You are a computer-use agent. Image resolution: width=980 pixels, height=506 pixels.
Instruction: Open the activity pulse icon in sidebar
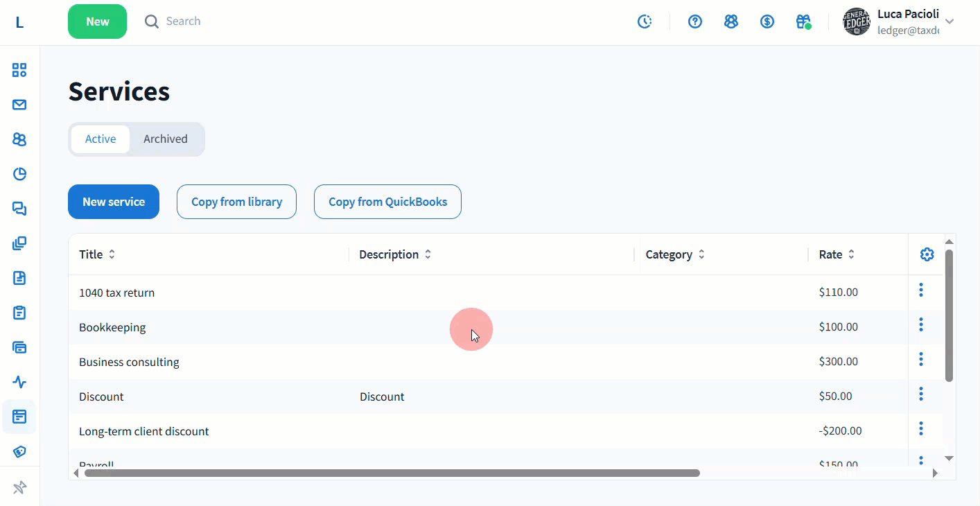(19, 382)
